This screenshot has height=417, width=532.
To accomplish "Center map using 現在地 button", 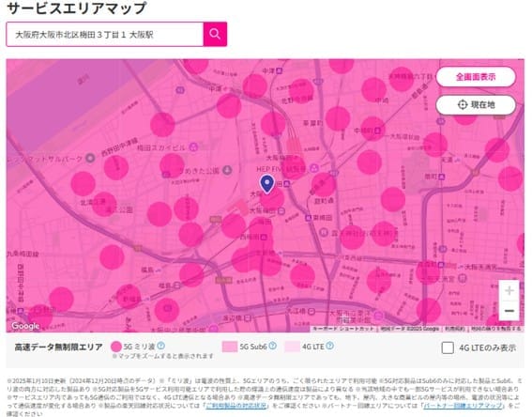I will pos(476,105).
